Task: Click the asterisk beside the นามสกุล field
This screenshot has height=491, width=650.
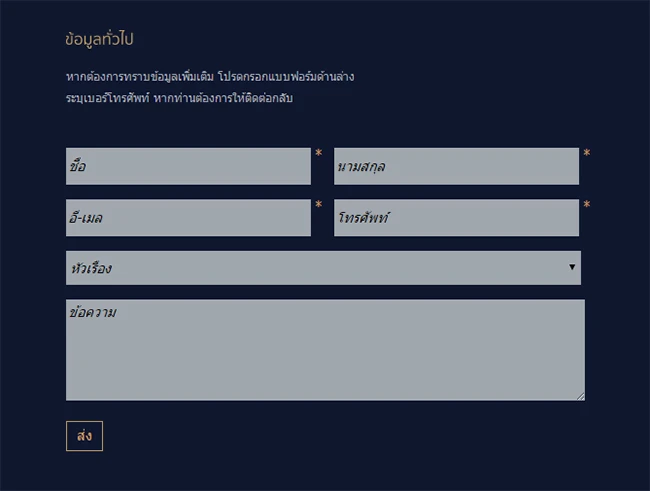Action: [587, 154]
